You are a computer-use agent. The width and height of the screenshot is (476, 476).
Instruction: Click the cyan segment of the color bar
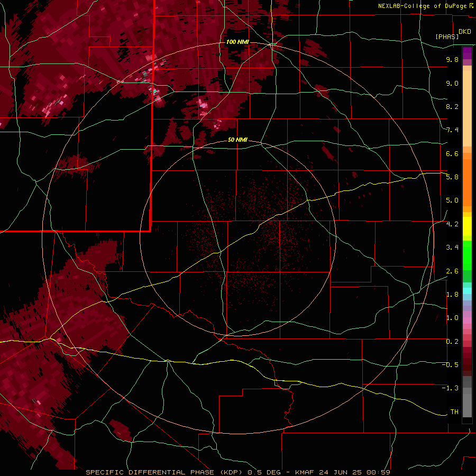pos(467,291)
